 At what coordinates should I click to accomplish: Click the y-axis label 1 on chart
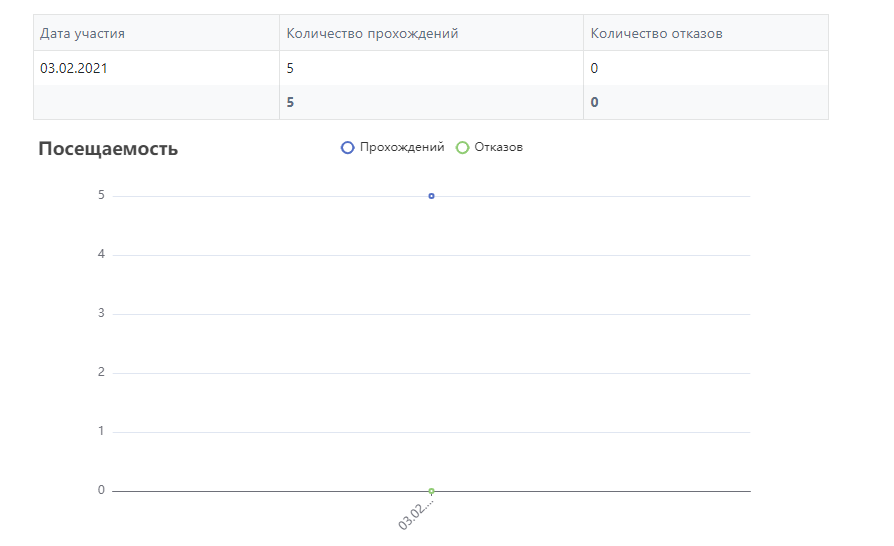[x=101, y=431]
